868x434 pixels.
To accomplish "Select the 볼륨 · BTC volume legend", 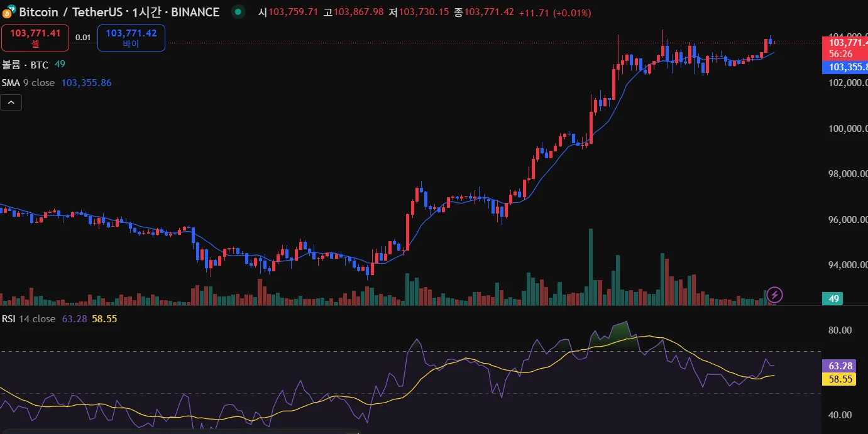I will [25, 64].
